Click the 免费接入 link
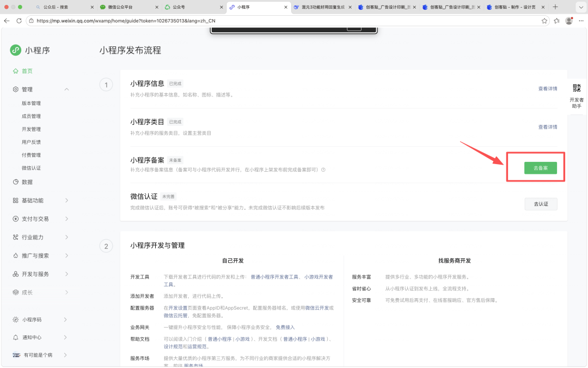Image resolution: width=588 pixels, height=368 pixels. [285, 328]
